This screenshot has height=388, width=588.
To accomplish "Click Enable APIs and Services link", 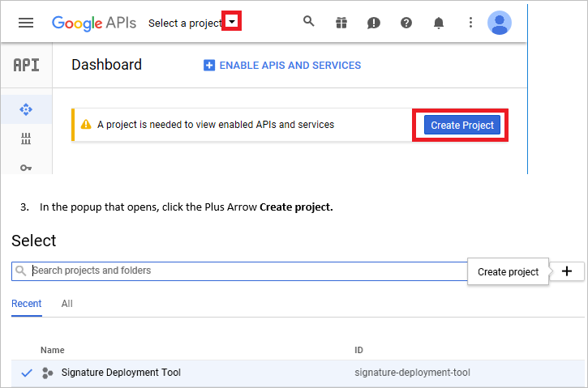I will 281,65.
